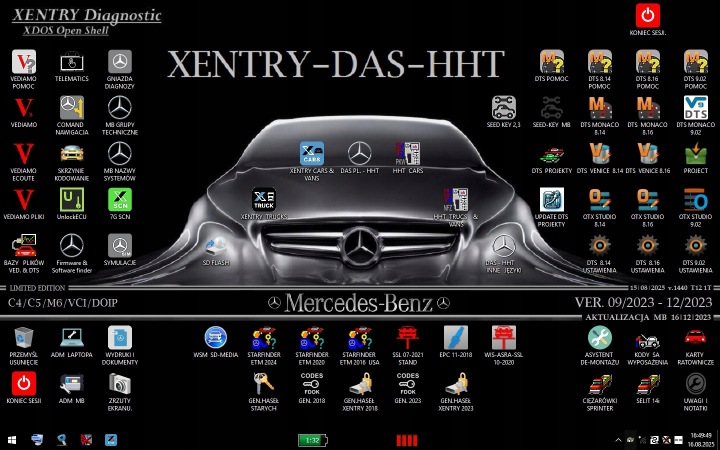Open Vediamo Pliki shortcut
The image size is (720, 450).
(x=24, y=200)
